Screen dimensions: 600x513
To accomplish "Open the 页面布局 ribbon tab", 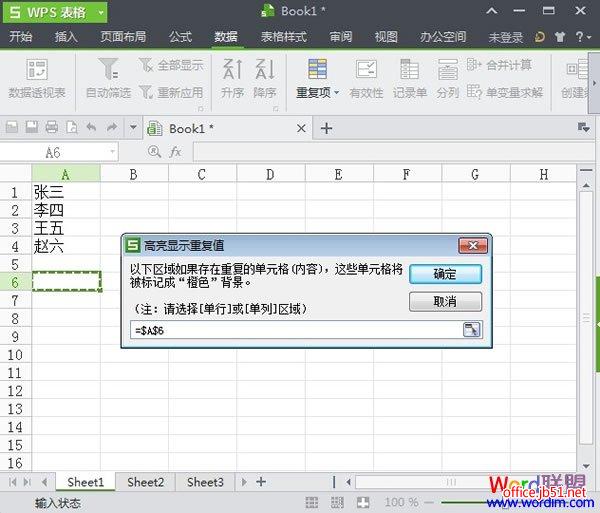I will [123, 37].
